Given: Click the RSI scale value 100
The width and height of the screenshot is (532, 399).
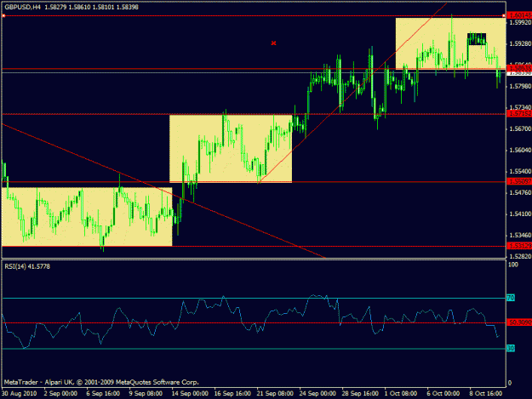Looking at the screenshot, I should pos(513,265).
